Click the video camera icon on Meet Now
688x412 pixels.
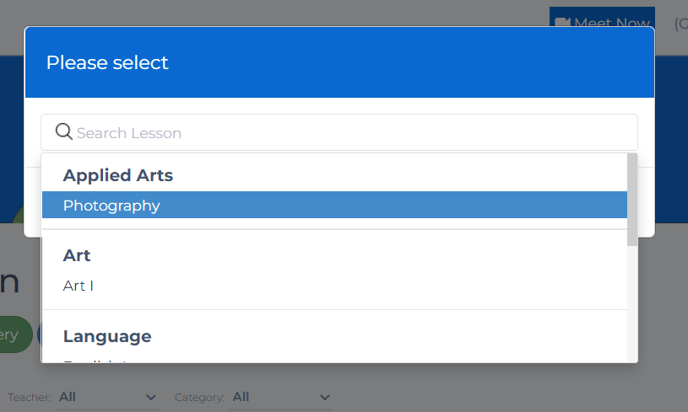tap(563, 23)
